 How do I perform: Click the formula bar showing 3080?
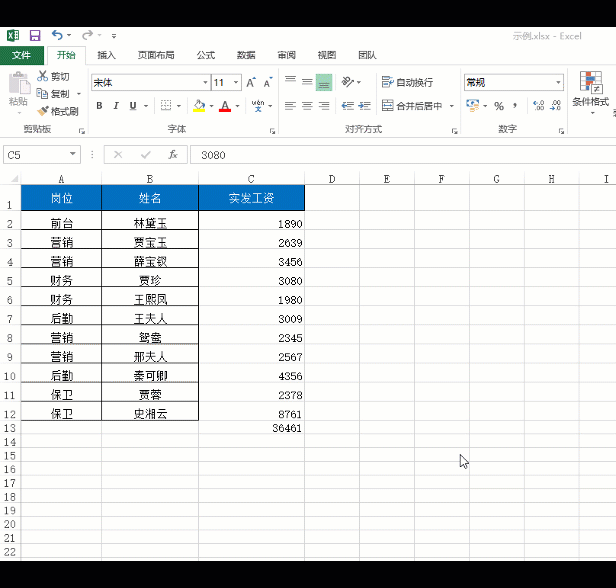click(403, 155)
